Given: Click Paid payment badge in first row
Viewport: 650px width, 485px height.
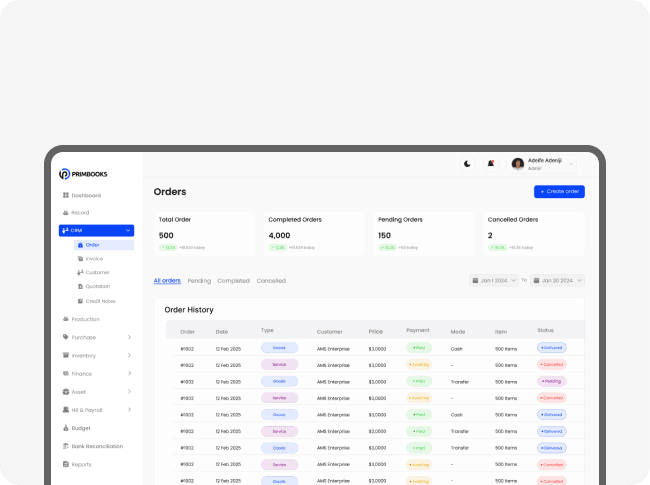Looking at the screenshot, I should [x=419, y=348].
